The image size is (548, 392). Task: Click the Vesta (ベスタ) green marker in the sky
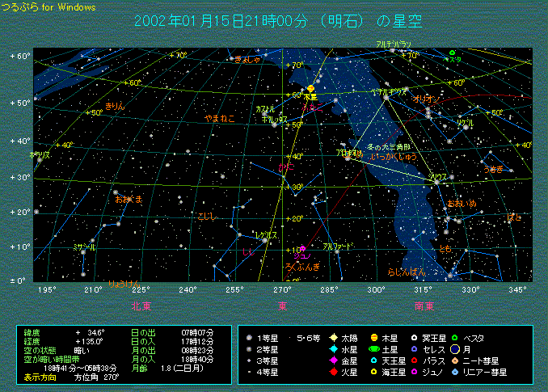tap(452, 53)
